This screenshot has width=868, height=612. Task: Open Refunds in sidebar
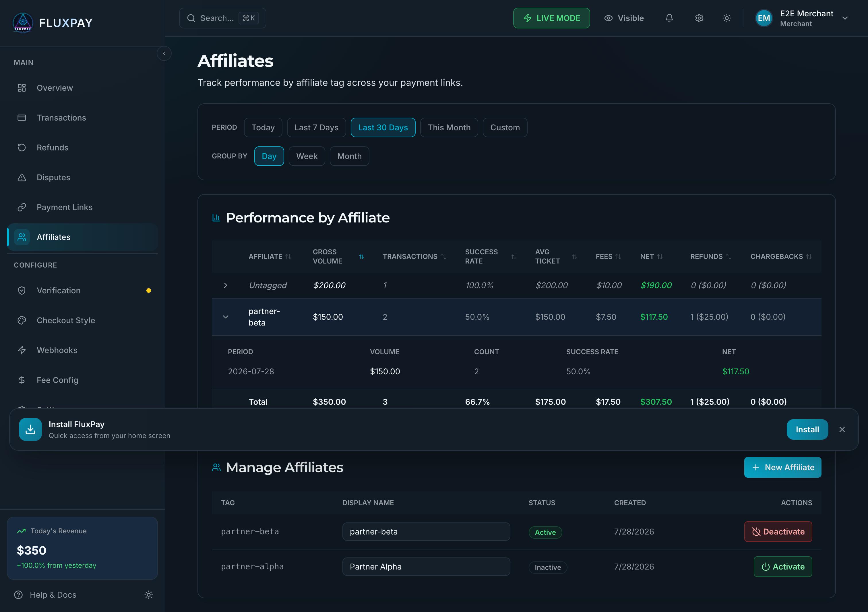82,148
